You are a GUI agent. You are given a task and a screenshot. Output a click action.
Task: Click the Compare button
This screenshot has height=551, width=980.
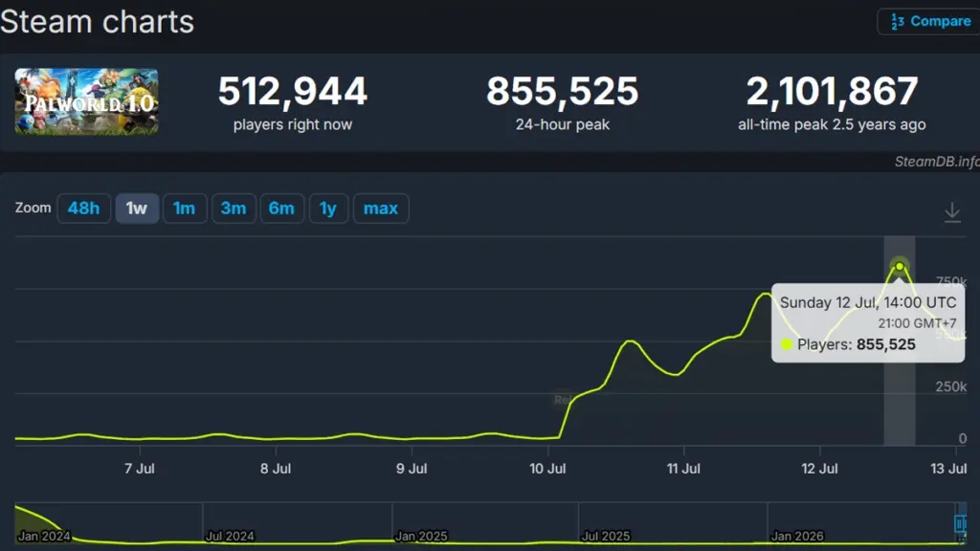click(929, 21)
